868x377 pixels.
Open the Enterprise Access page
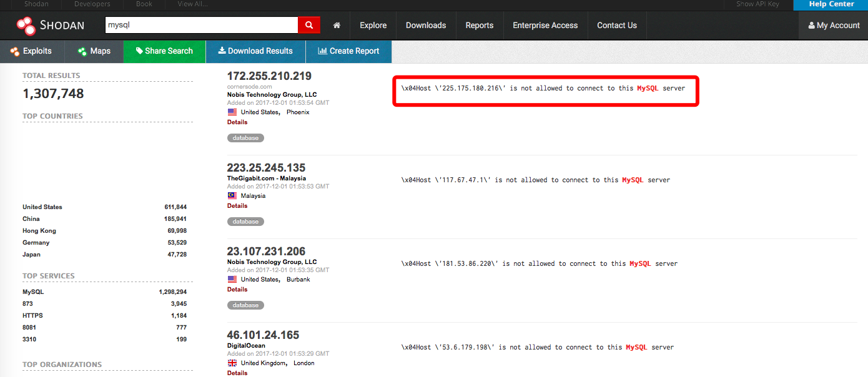pyautogui.click(x=545, y=26)
